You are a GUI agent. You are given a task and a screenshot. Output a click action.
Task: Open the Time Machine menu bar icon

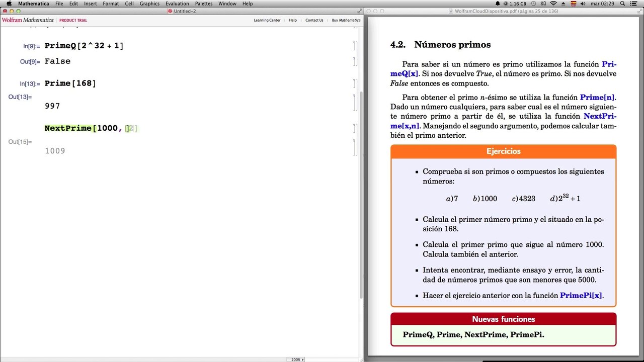click(x=533, y=4)
